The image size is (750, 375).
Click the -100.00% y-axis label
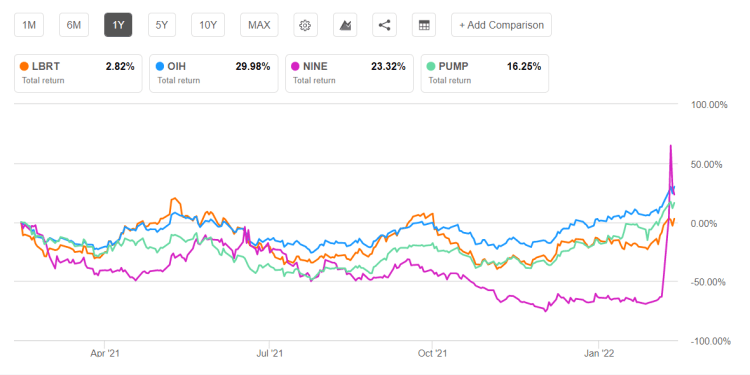point(710,342)
